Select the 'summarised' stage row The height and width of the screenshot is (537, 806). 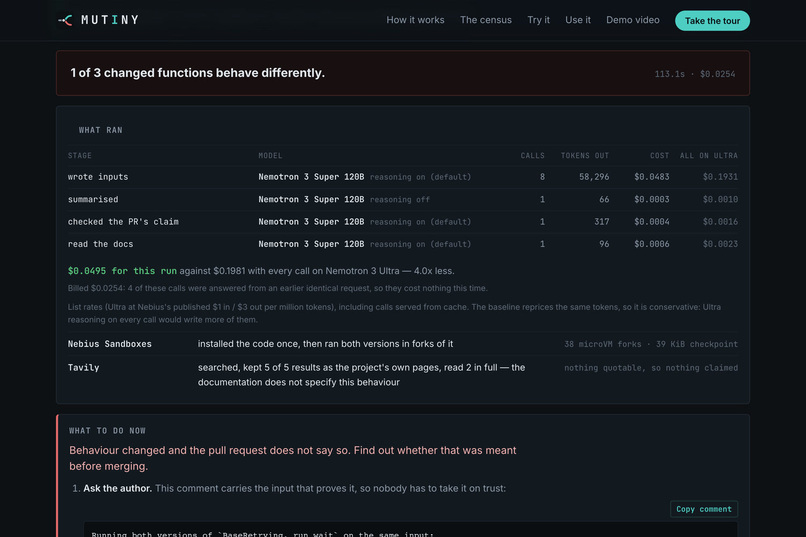[402, 199]
